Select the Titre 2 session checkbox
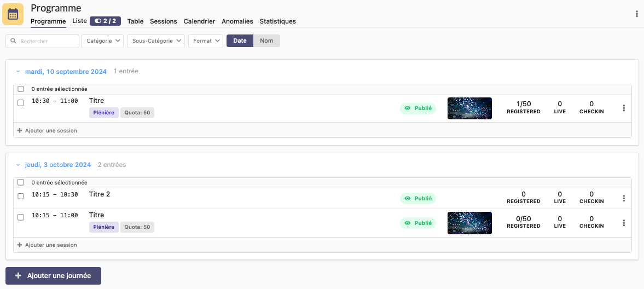 click(21, 196)
